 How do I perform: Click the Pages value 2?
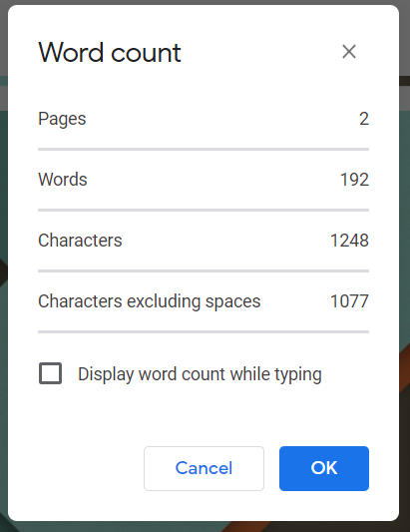(364, 119)
